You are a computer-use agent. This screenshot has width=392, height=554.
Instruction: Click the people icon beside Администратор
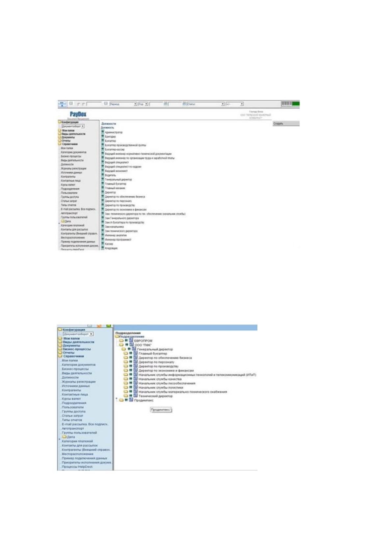coord(103,132)
